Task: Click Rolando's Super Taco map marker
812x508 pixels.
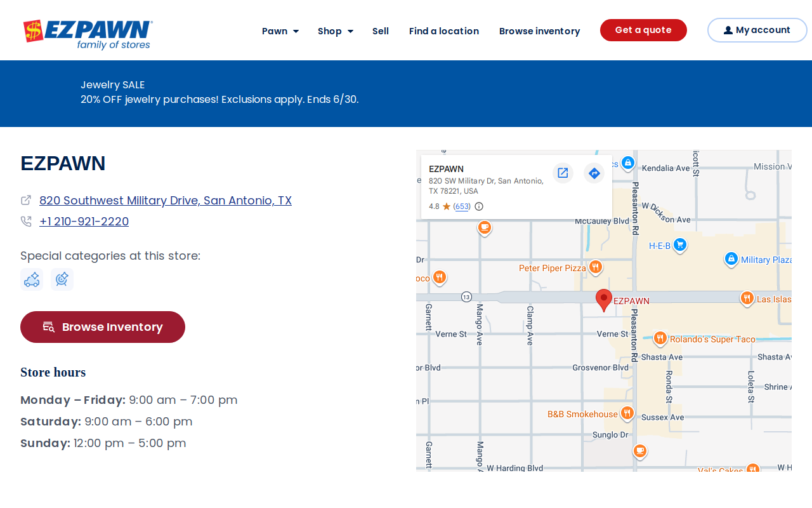Action: click(660, 339)
